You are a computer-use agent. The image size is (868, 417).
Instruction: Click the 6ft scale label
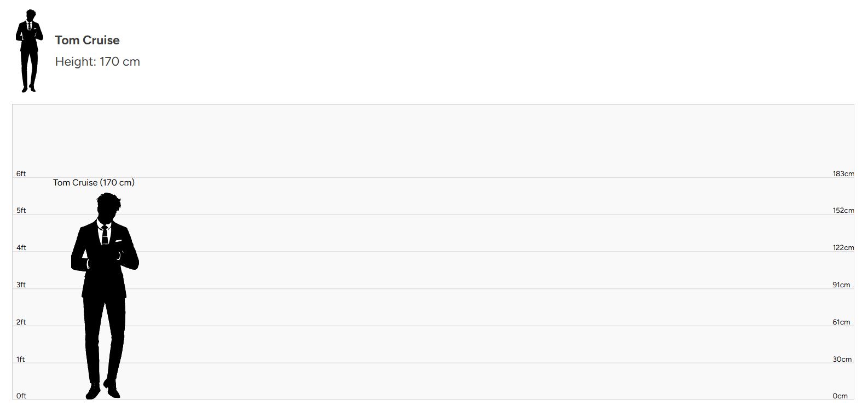pos(21,173)
